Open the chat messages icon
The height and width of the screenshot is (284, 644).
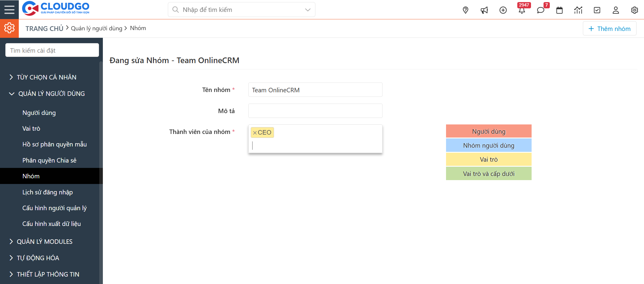click(x=540, y=10)
